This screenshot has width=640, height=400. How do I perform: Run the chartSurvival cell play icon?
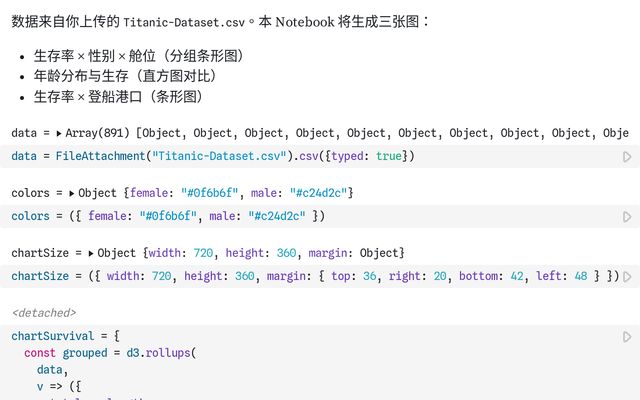(627, 337)
